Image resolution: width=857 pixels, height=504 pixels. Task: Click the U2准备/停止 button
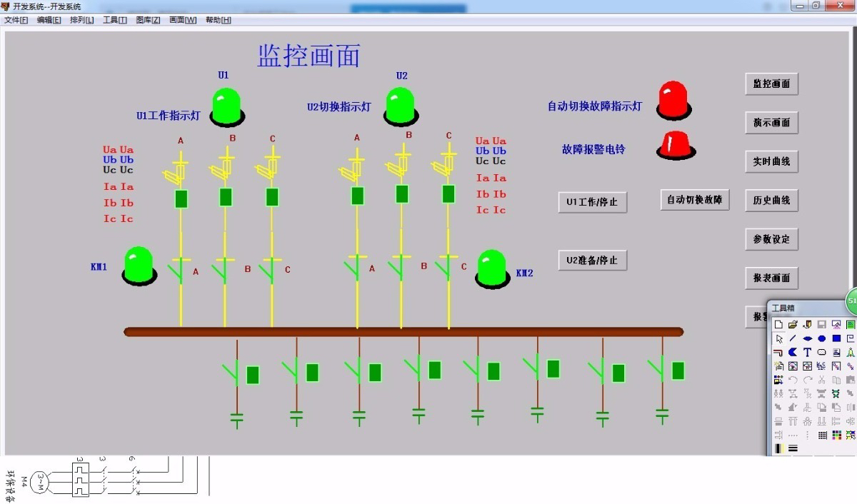click(x=592, y=260)
